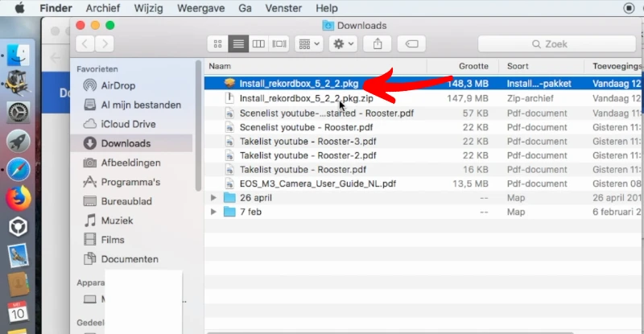Open the Help menu
Image resolution: width=644 pixels, height=334 pixels.
point(327,8)
